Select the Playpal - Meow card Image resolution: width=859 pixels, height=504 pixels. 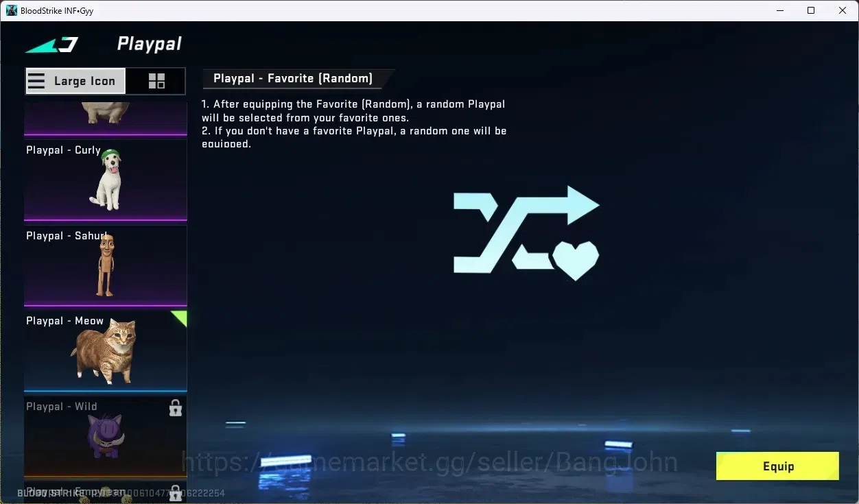(105, 351)
